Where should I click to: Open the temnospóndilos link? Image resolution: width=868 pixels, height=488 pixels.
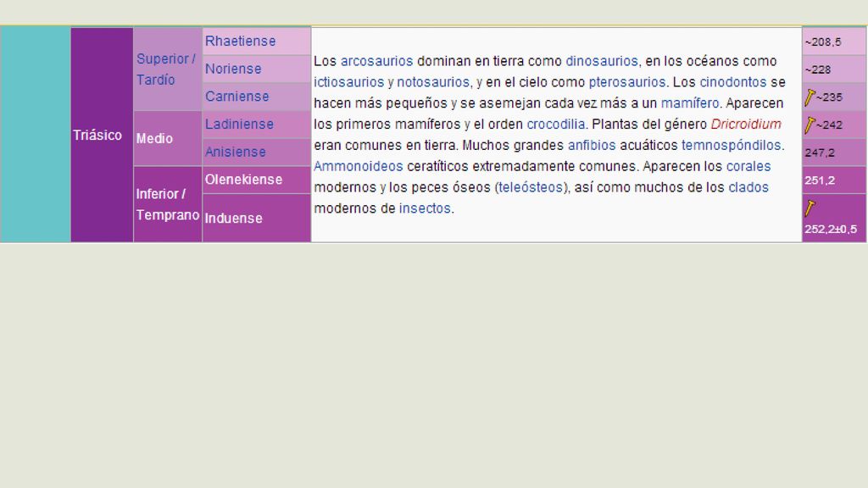pos(732,145)
